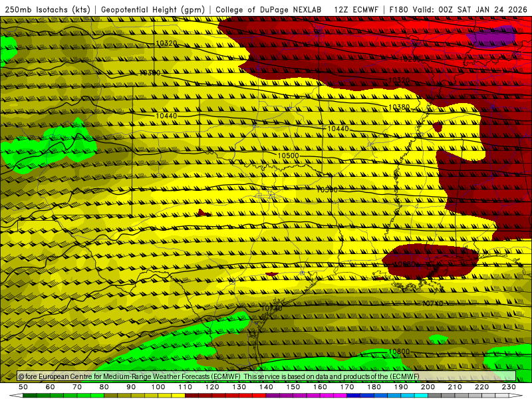Click the legend value 140
Image resolution: width=532 pixels, height=399 pixels.
tap(267, 387)
